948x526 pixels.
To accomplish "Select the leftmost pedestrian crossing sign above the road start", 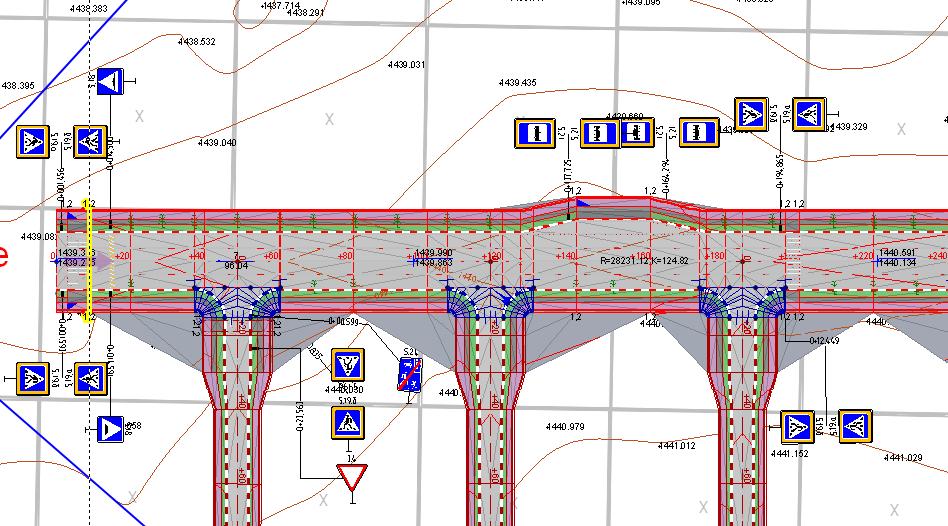I will [33, 143].
